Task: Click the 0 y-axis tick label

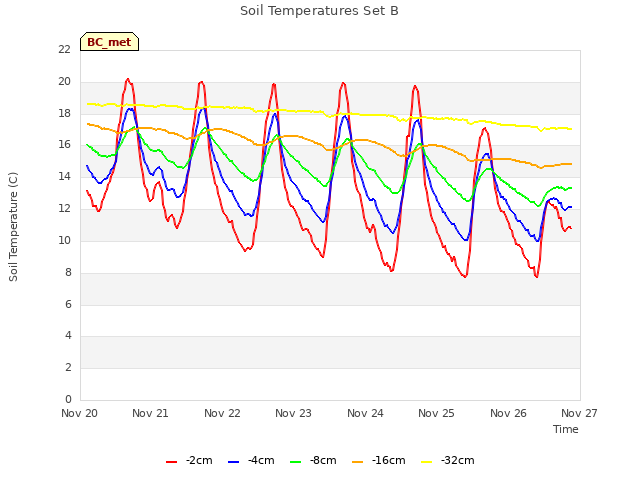Action: (x=68, y=399)
